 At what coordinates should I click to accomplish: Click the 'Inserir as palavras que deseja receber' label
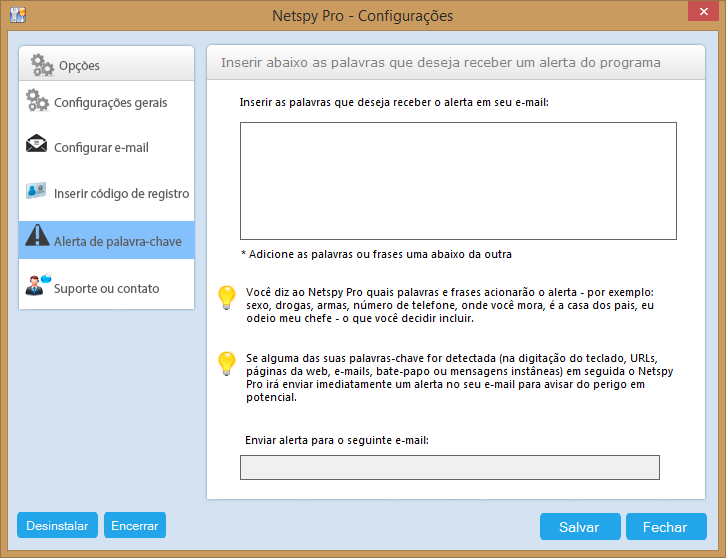[x=394, y=102]
